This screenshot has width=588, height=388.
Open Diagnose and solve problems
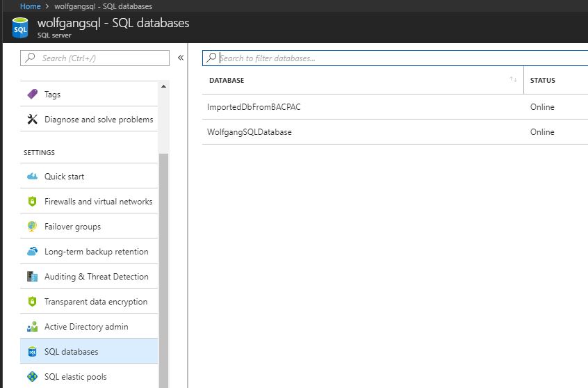pos(89,119)
